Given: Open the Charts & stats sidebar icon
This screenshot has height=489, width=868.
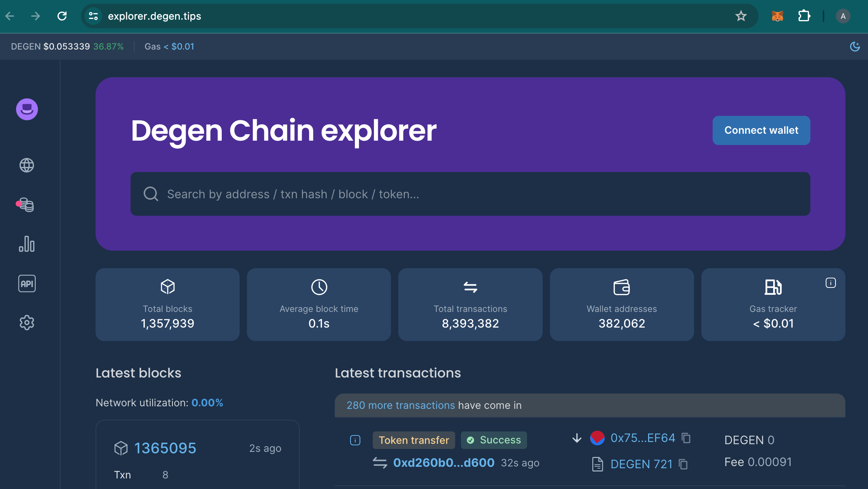Looking at the screenshot, I should tap(27, 244).
